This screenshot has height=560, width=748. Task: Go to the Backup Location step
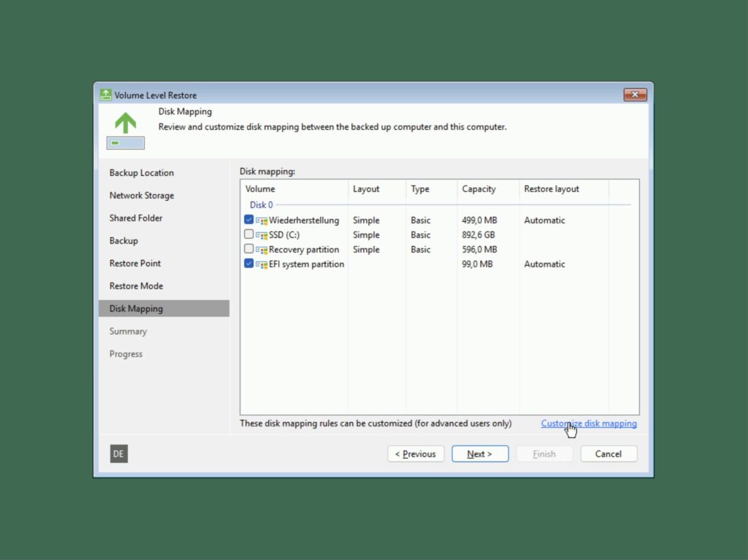(141, 172)
